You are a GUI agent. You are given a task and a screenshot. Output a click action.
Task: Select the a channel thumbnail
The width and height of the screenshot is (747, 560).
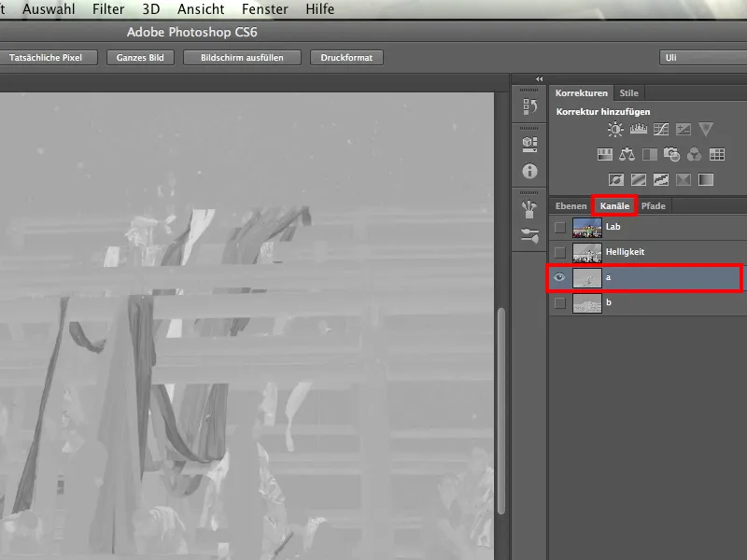click(x=587, y=278)
